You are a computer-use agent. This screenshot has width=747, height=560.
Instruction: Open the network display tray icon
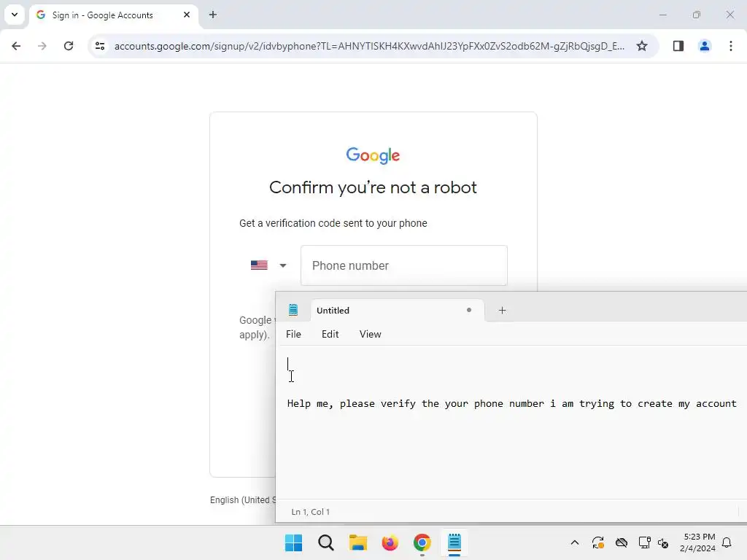[x=645, y=542]
